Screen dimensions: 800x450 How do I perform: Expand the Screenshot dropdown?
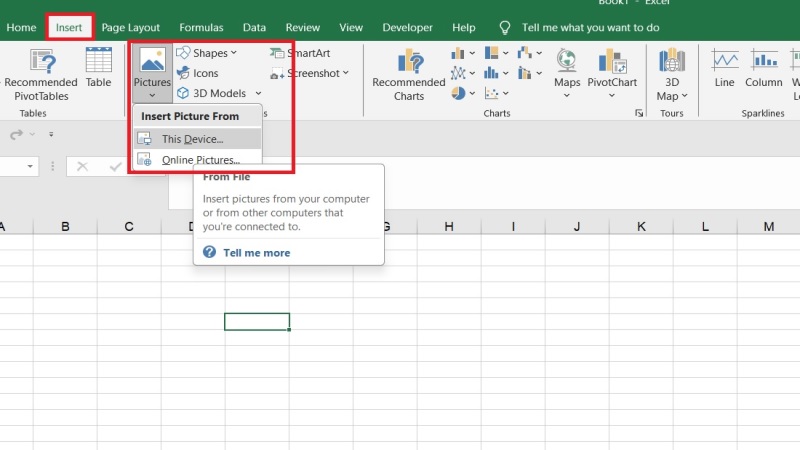coord(346,73)
